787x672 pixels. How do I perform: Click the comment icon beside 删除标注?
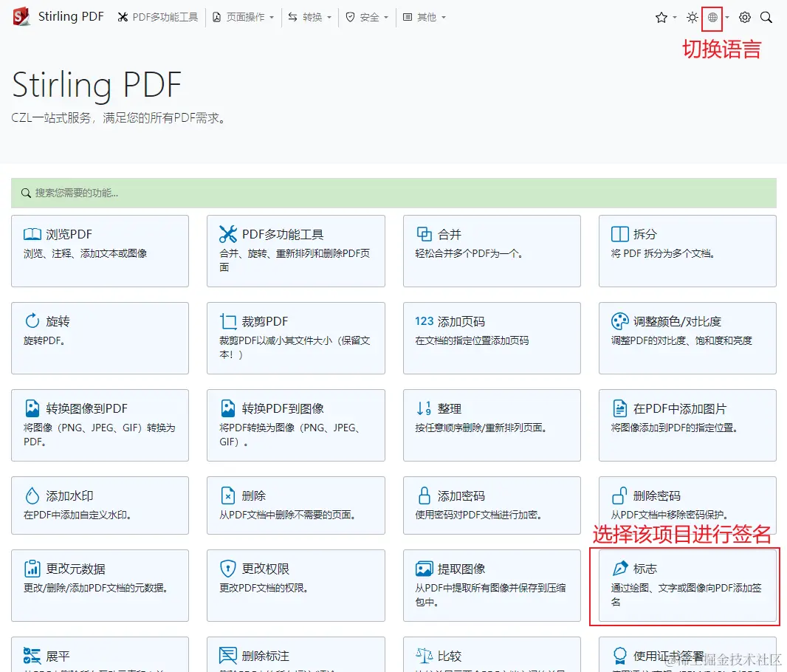[228, 656]
